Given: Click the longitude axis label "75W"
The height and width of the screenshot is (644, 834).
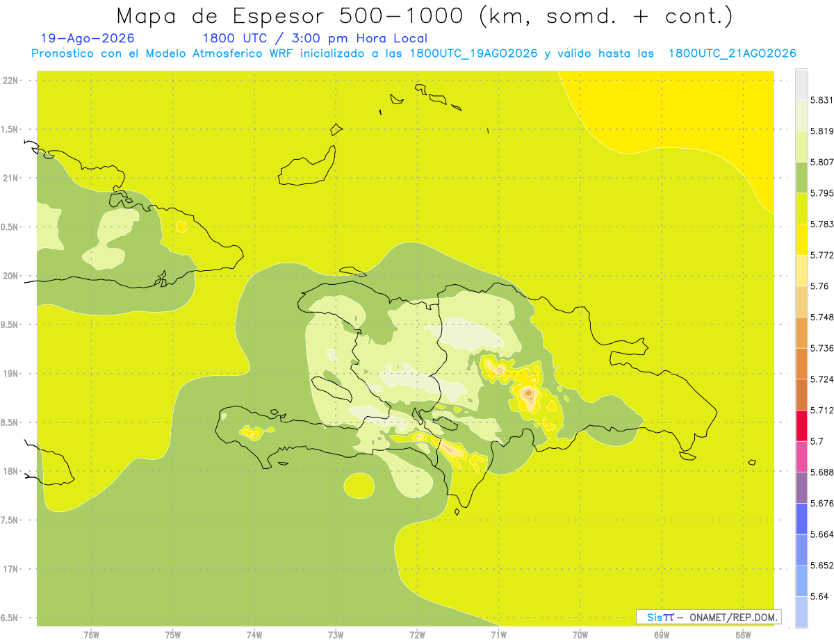Looking at the screenshot, I should point(173,635).
